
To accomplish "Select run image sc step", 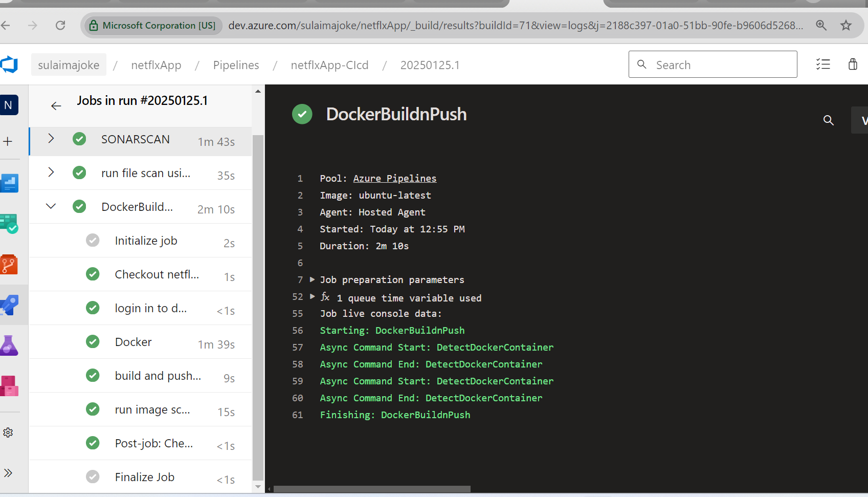I will (141, 409).
